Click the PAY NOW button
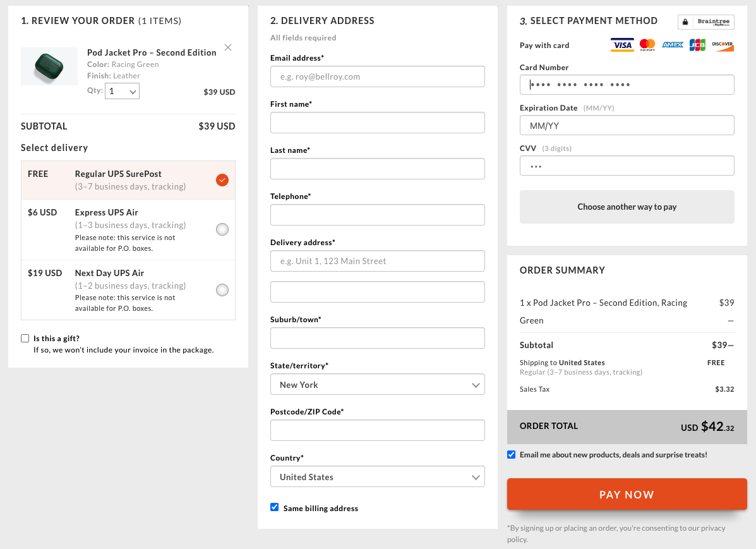This screenshot has height=549, width=756. point(627,494)
